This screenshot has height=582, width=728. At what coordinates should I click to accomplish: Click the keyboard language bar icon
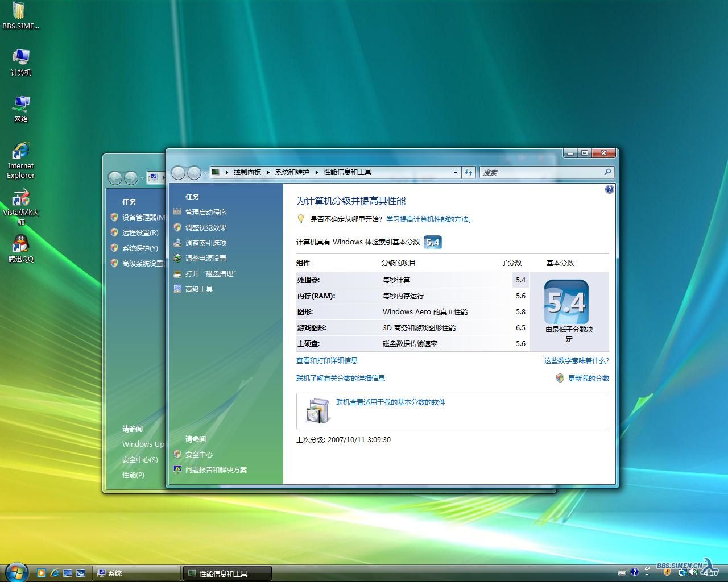622,572
